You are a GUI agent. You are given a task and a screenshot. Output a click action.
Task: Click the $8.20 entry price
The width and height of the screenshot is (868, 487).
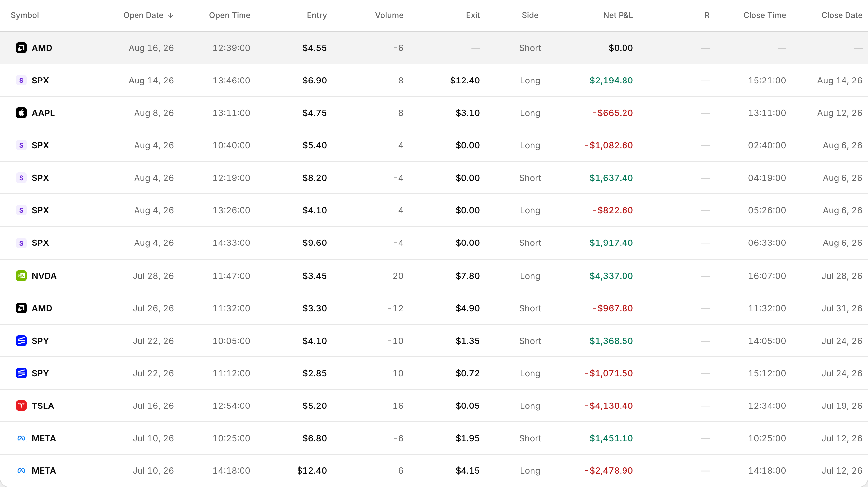click(315, 178)
